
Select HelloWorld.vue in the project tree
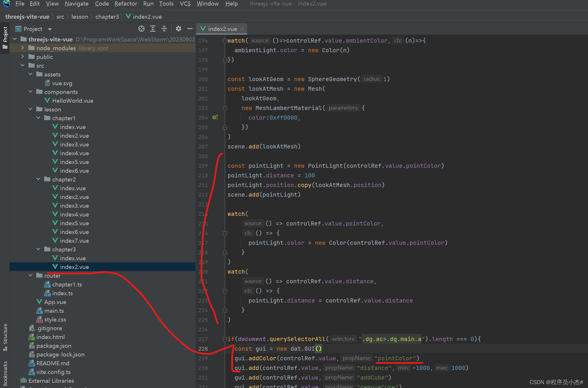tap(73, 101)
